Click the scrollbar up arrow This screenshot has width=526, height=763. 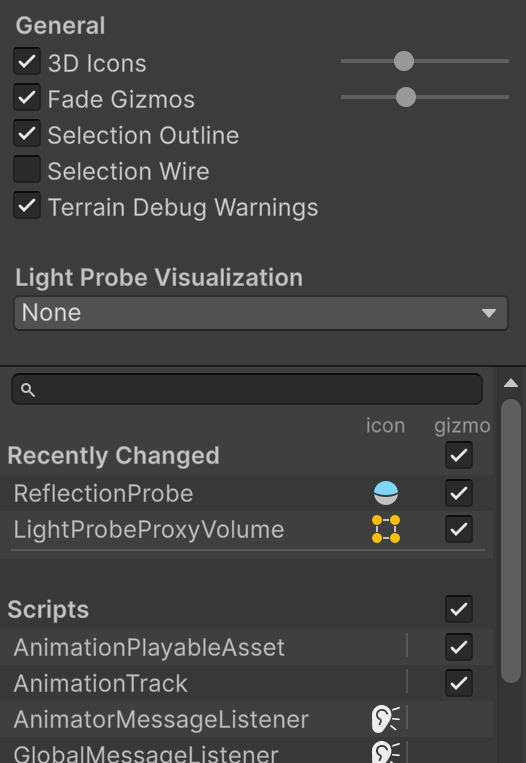[x=510, y=383]
